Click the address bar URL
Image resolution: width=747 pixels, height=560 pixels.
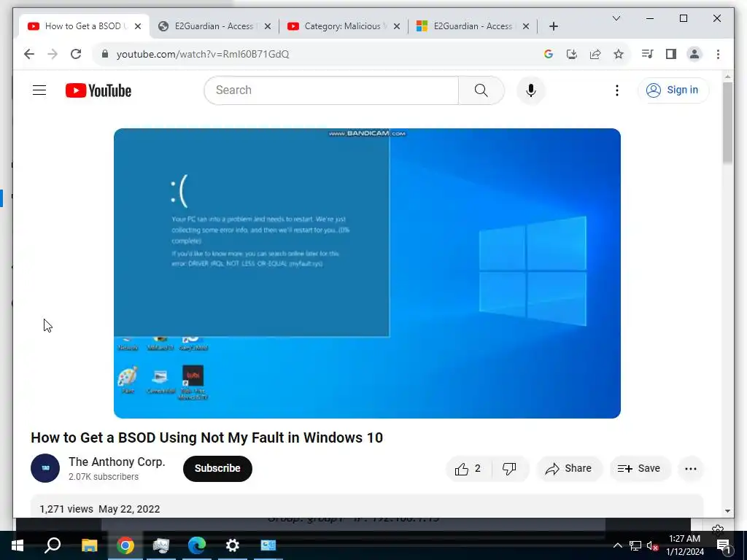click(203, 54)
